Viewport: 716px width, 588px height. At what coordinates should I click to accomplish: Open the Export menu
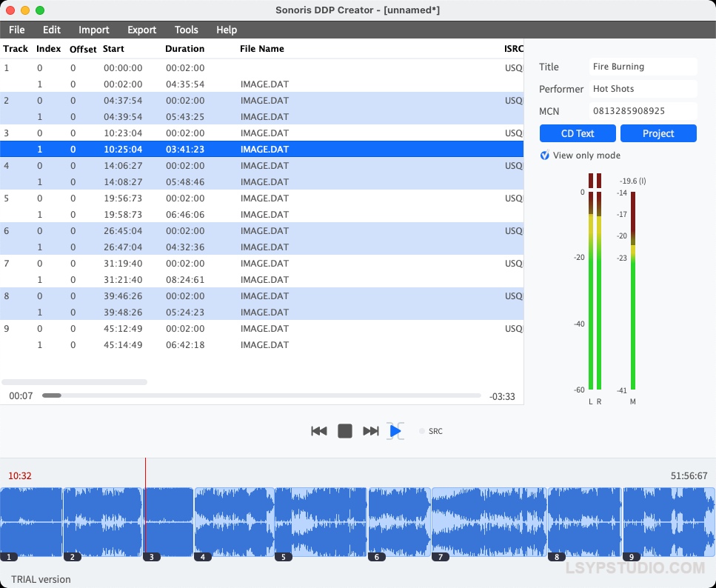tap(141, 30)
